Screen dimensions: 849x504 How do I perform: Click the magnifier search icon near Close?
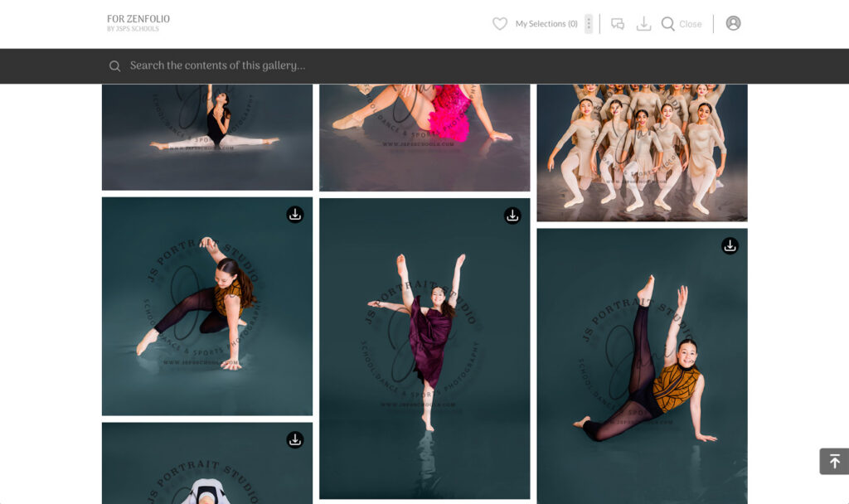point(668,23)
